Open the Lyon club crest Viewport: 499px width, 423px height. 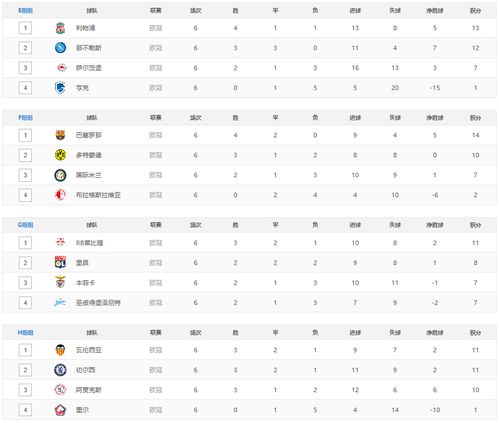(x=60, y=263)
